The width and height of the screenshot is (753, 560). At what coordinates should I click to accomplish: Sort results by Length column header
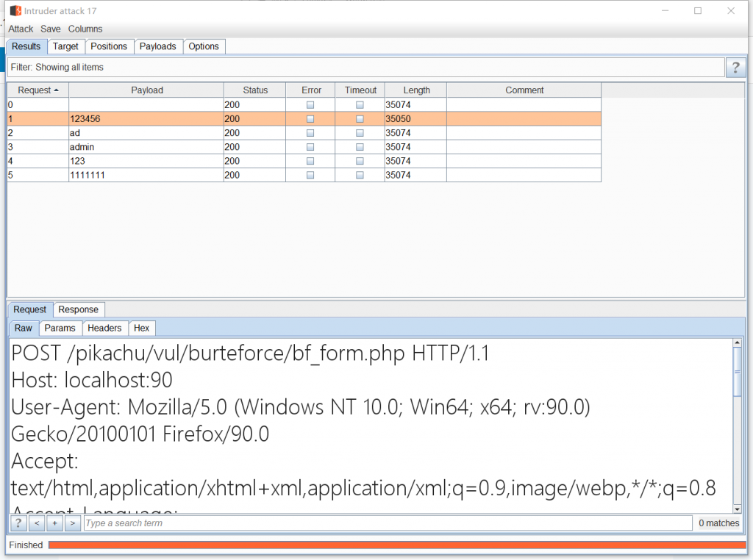point(416,90)
